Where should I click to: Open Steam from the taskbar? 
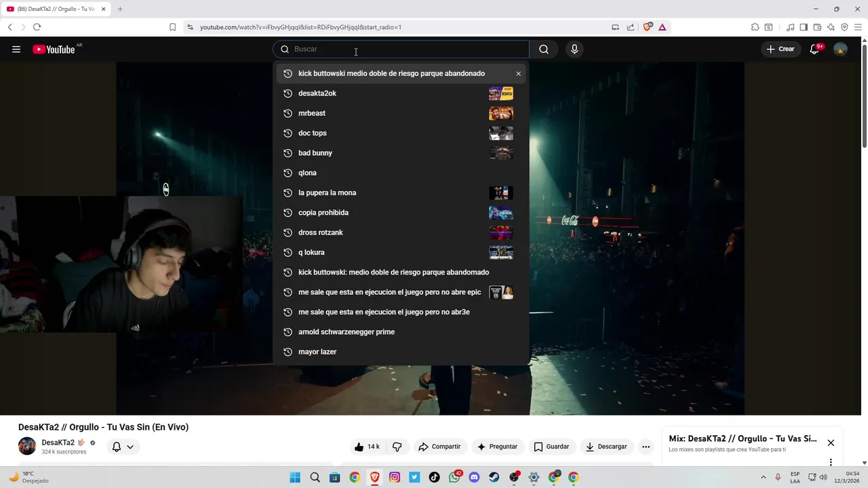click(x=494, y=477)
